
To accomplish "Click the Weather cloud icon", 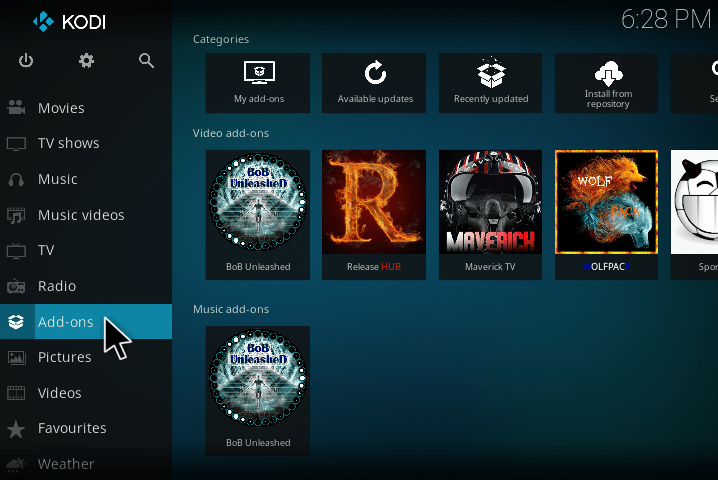I will coord(16,464).
